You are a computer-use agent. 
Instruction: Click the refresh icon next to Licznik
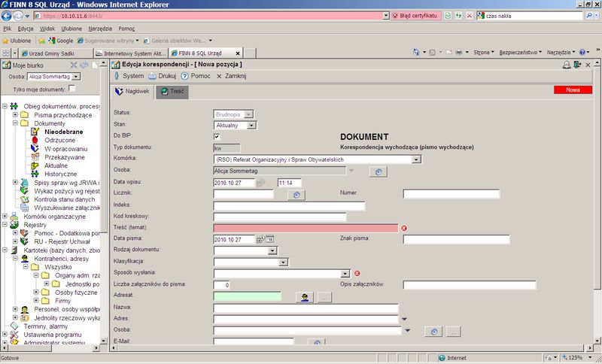click(296, 196)
